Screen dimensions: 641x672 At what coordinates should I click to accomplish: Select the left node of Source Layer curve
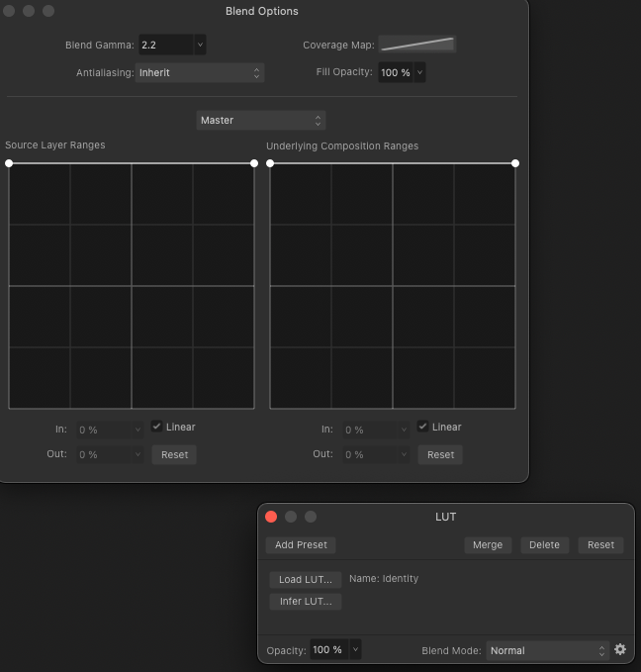click(x=9, y=163)
